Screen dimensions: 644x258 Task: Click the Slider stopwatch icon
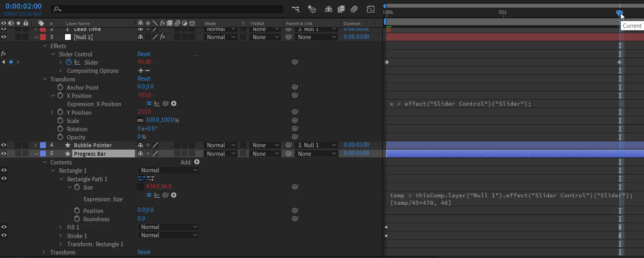coord(69,62)
